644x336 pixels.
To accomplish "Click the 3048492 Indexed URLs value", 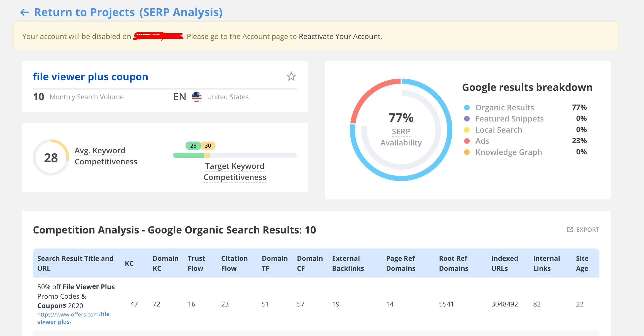I will (504, 304).
